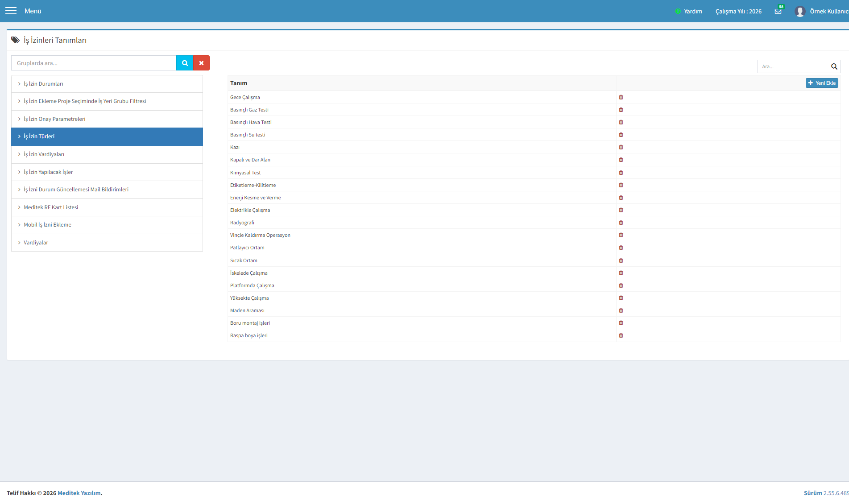Click the user avatar icon
Viewport: 849px width, 504px height.
pos(800,11)
